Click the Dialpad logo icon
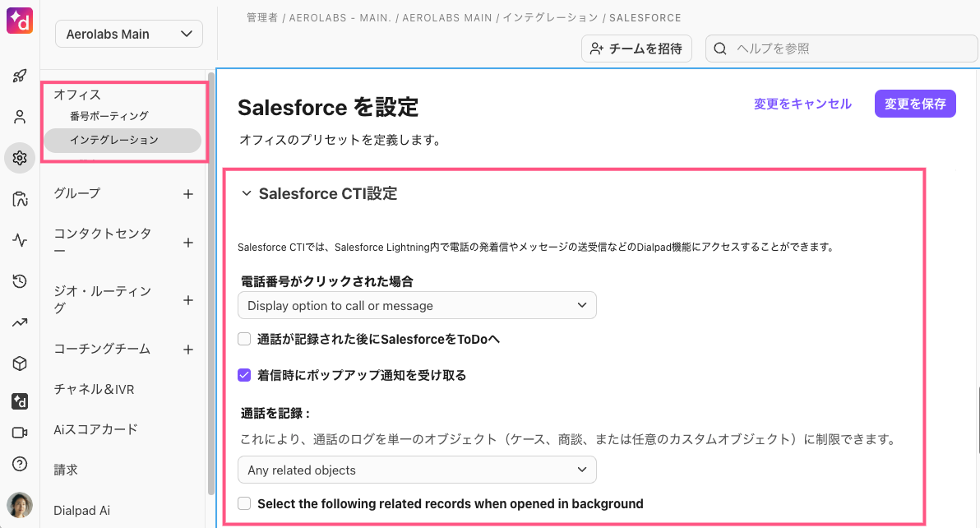Viewport: 980px width, 528px height. coord(20,20)
